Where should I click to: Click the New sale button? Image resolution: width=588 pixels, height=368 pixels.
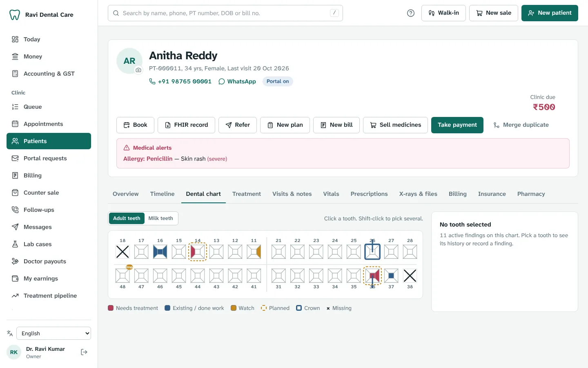[x=494, y=13]
